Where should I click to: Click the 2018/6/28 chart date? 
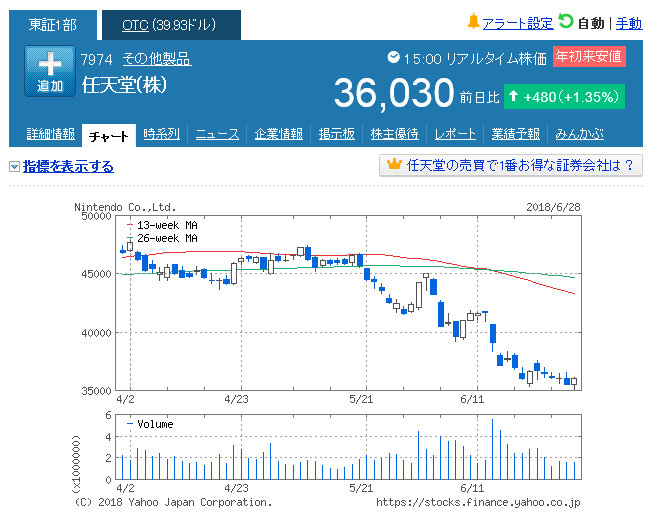point(553,207)
